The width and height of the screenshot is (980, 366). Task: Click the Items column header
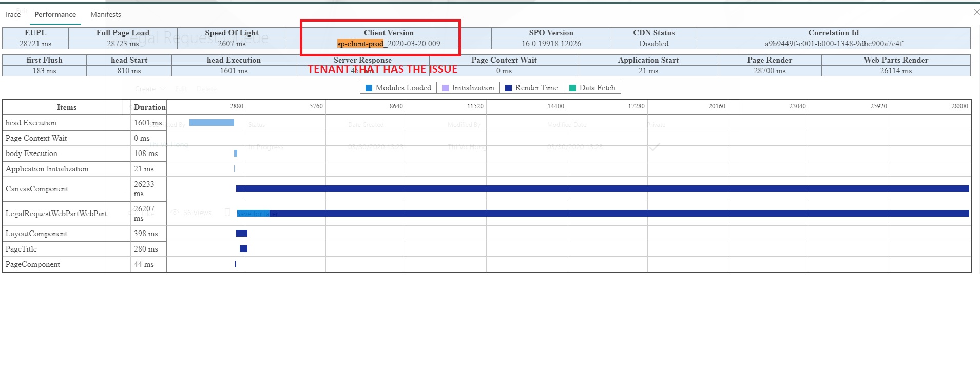(x=67, y=107)
